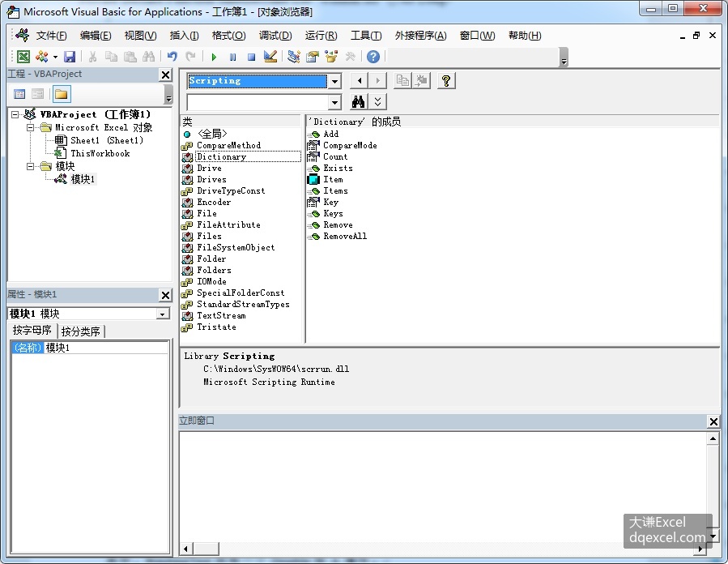Open project panel toolbar options arrow
Viewport: 728px width, 564px height.
pos(168,95)
